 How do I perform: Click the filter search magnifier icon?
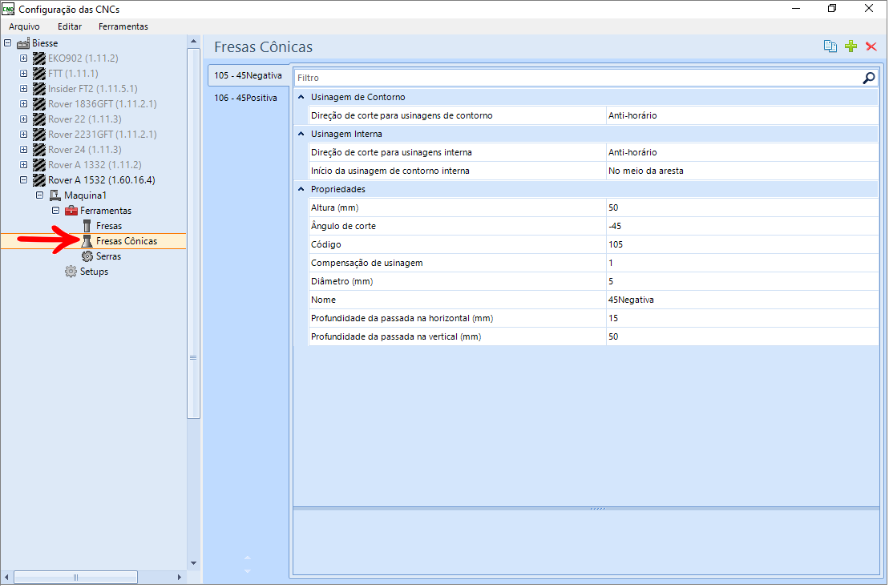pyautogui.click(x=869, y=78)
